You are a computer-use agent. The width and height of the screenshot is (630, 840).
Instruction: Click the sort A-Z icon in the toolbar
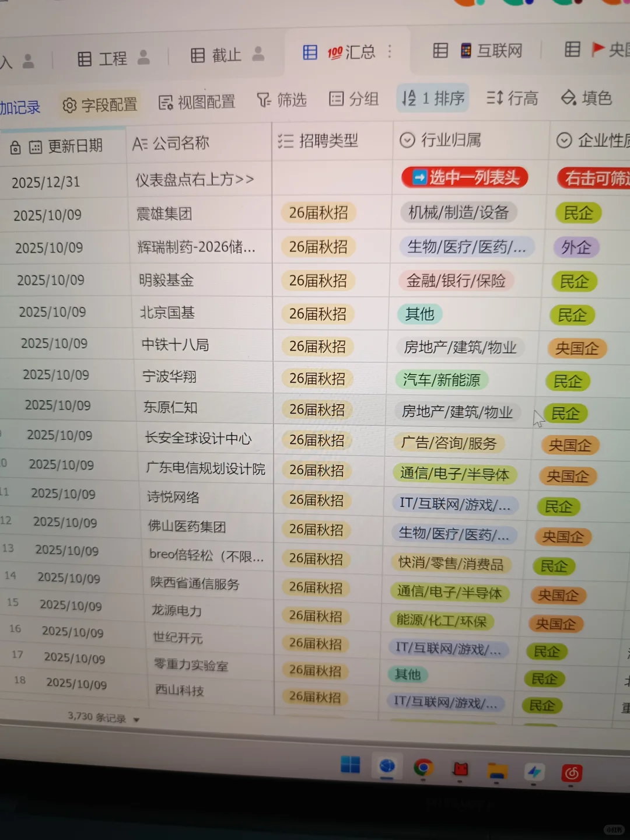click(409, 98)
